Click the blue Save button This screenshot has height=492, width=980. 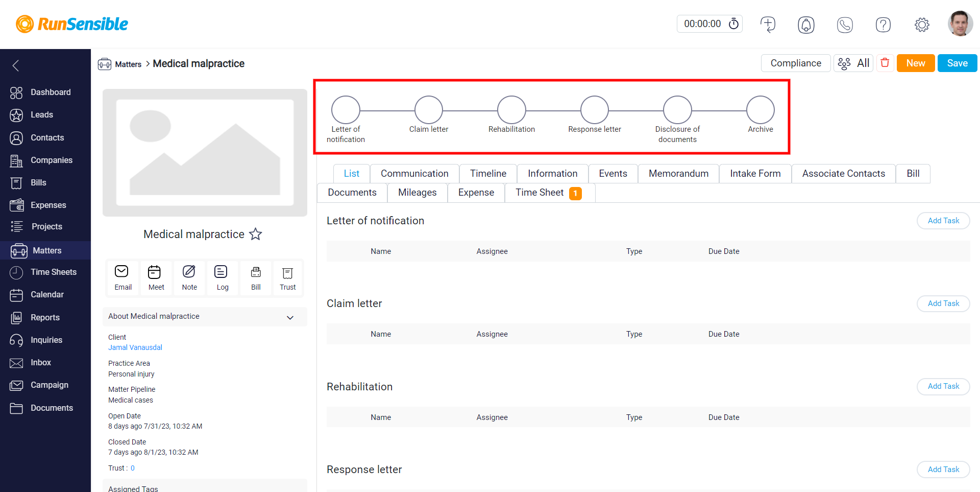[x=957, y=63]
